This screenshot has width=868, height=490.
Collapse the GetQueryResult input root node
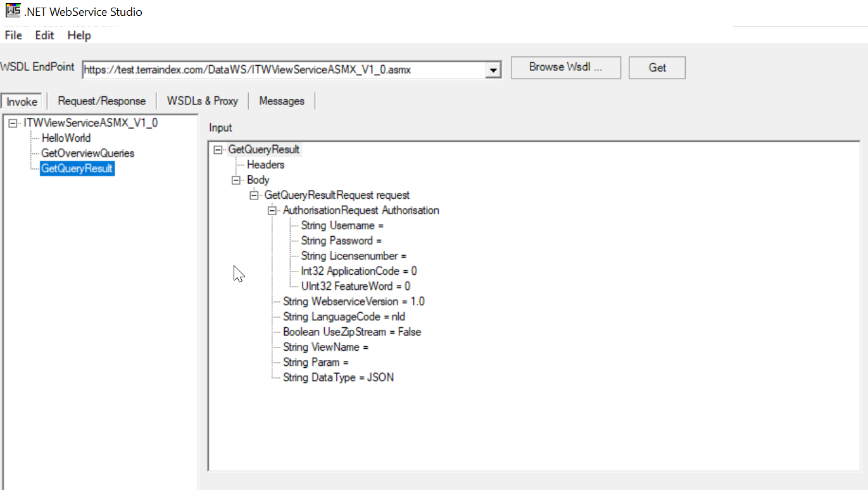point(218,150)
